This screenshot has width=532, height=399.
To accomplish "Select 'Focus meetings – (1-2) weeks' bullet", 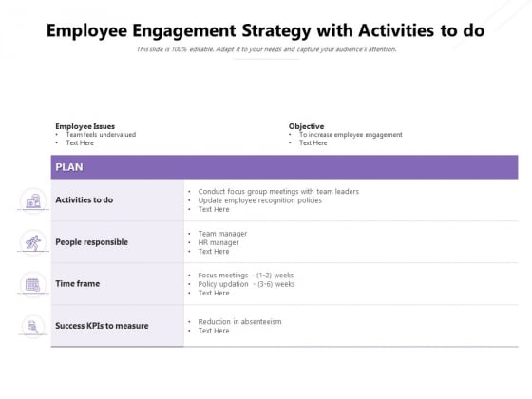I will click(x=246, y=275).
